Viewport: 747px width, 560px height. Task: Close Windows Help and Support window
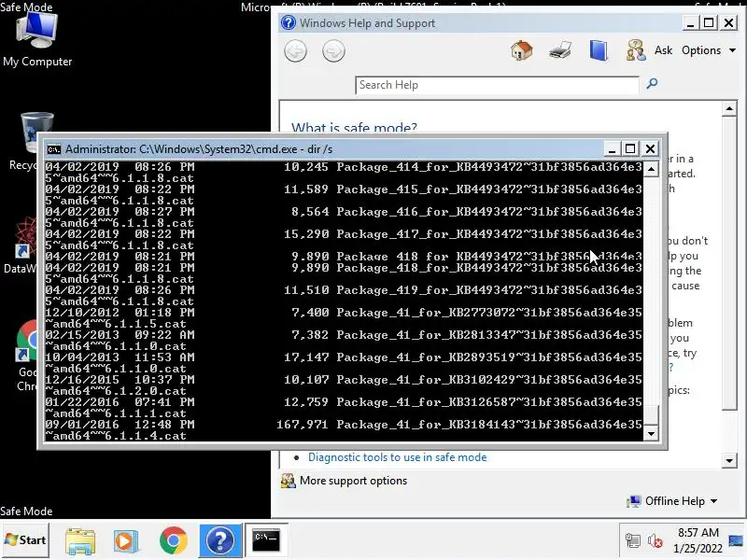(x=728, y=22)
